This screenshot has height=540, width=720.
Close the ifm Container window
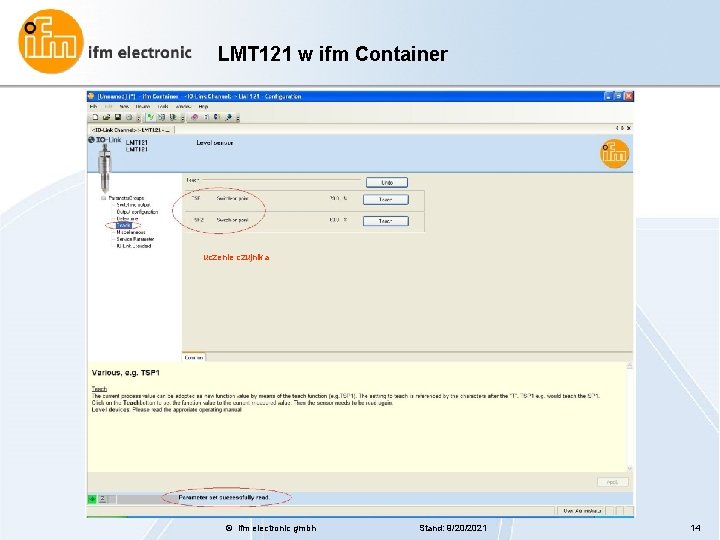point(629,96)
